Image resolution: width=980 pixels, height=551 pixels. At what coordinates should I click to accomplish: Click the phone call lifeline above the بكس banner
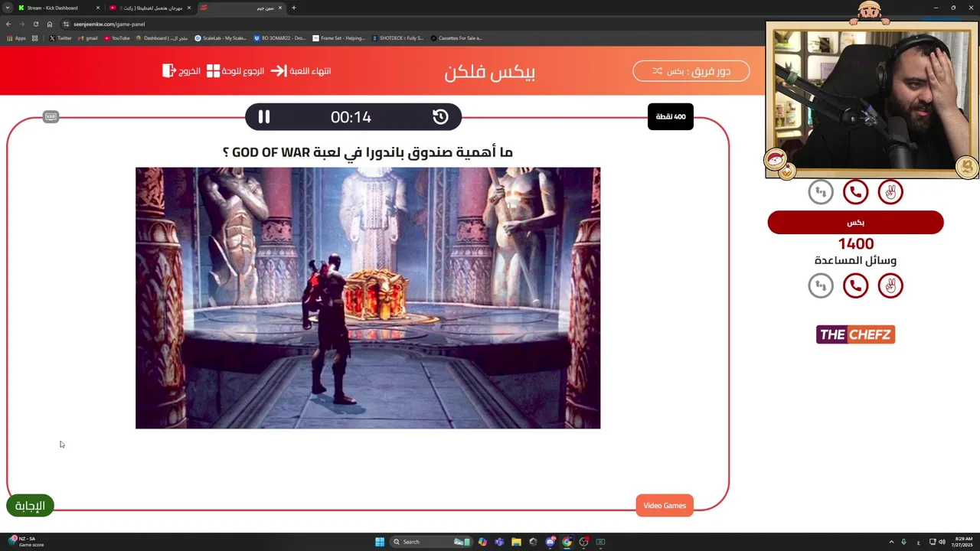coord(855,192)
